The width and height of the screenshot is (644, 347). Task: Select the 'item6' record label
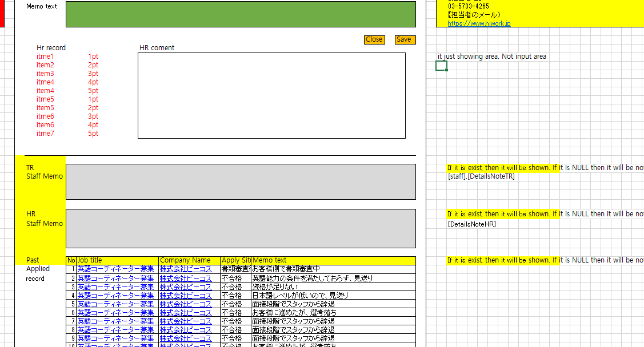click(x=45, y=125)
